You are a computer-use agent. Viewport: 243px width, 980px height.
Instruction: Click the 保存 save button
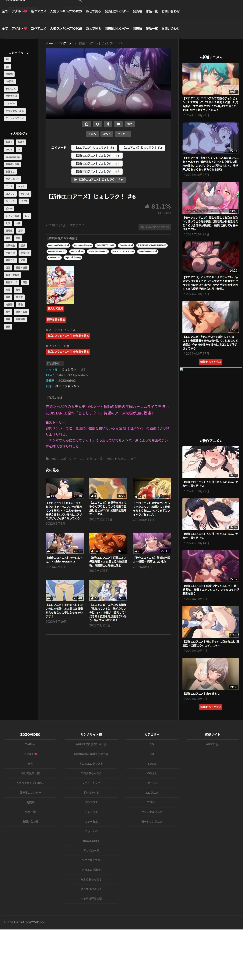point(129,124)
